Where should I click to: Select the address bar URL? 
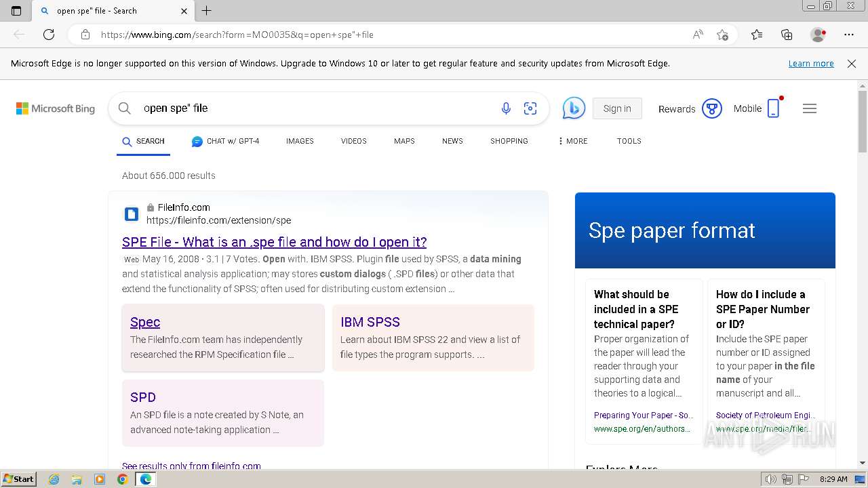tap(237, 35)
